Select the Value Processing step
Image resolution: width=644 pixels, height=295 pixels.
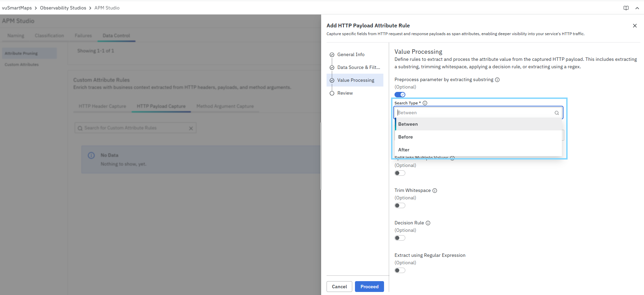[356, 80]
